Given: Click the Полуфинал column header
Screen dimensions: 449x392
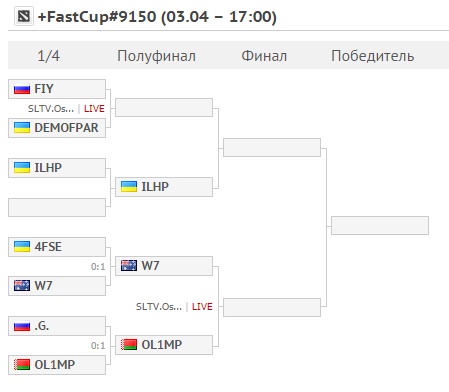Looking at the screenshot, I should point(156,56).
